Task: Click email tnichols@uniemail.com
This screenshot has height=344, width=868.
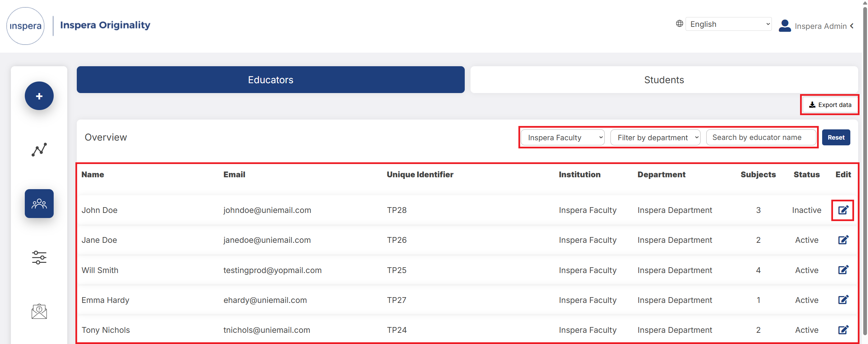Action: coord(267,330)
